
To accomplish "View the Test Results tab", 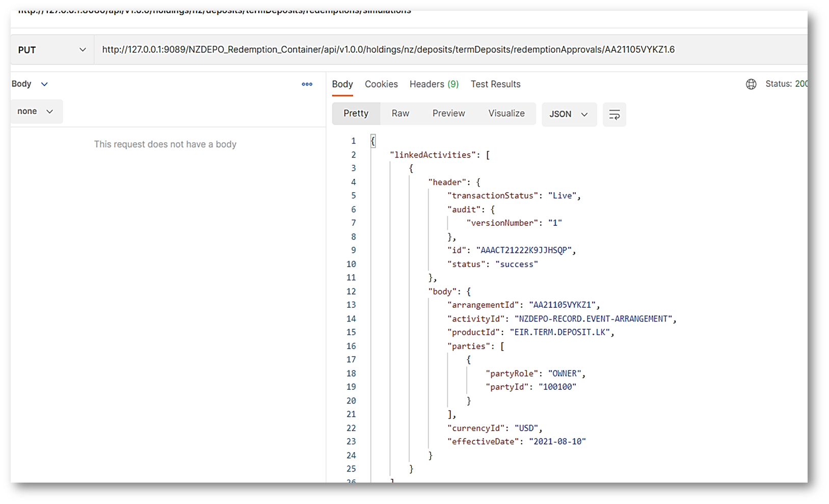I will tap(495, 84).
